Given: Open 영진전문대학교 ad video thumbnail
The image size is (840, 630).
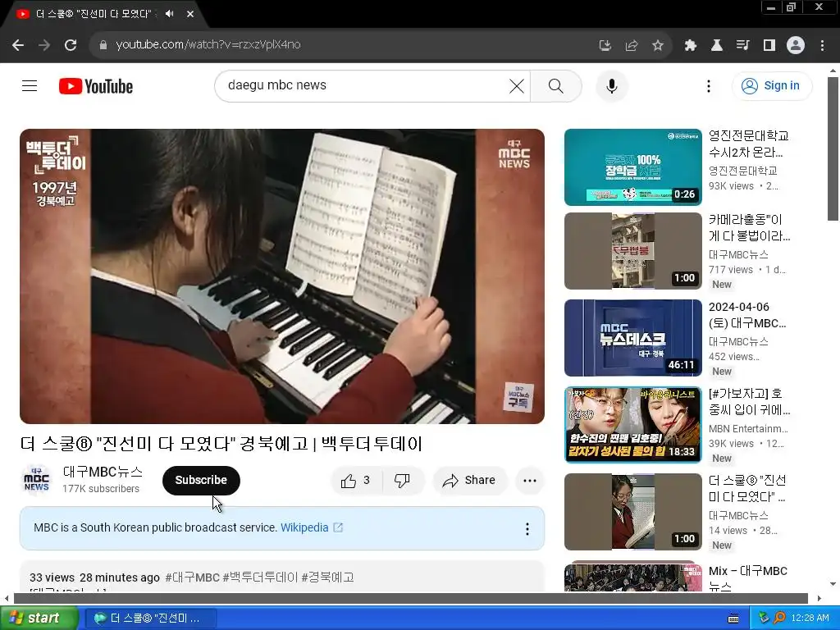Looking at the screenshot, I should coord(632,167).
